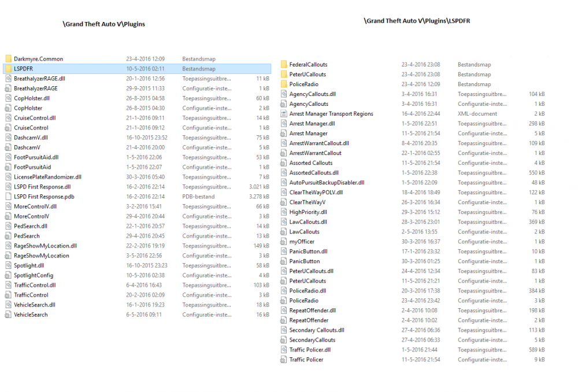Select the CopHolster config file name
This screenshot has width=578, height=392.
[x=28, y=108]
